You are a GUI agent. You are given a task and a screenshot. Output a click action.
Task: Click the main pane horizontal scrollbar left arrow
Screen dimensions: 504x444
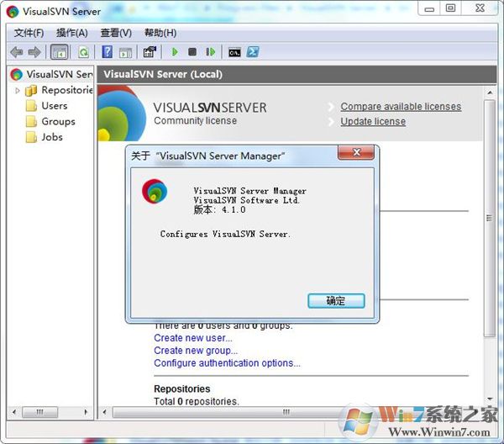(x=104, y=411)
